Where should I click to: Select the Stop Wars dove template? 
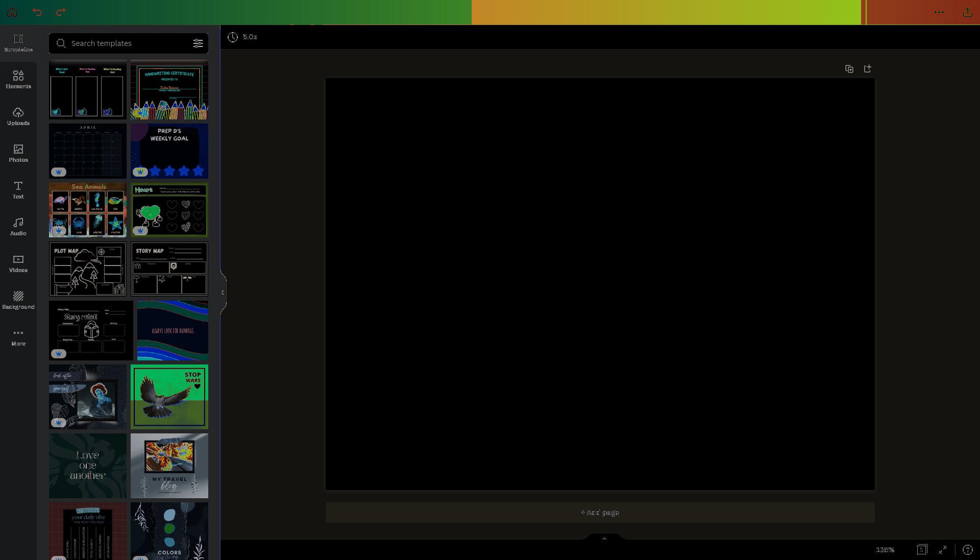169,397
